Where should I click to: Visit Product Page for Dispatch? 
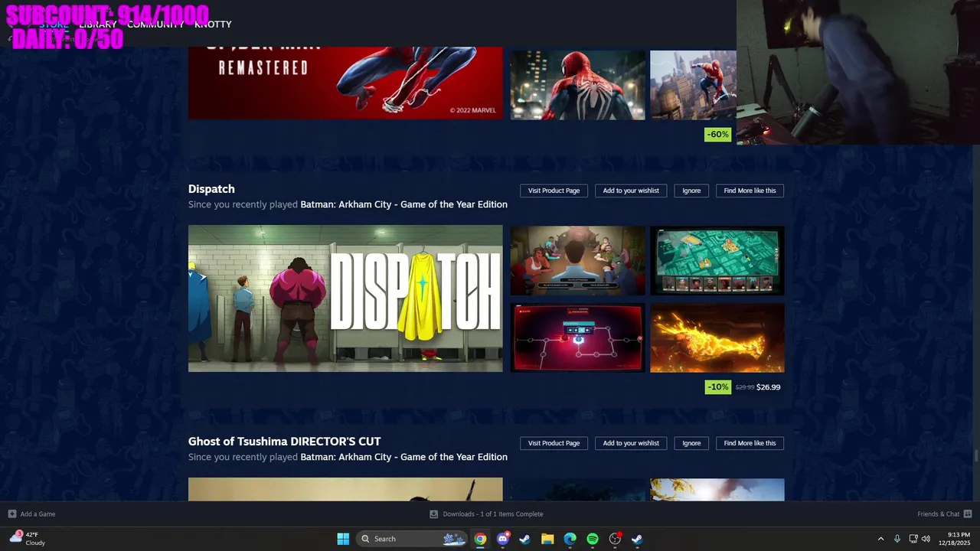pos(554,191)
